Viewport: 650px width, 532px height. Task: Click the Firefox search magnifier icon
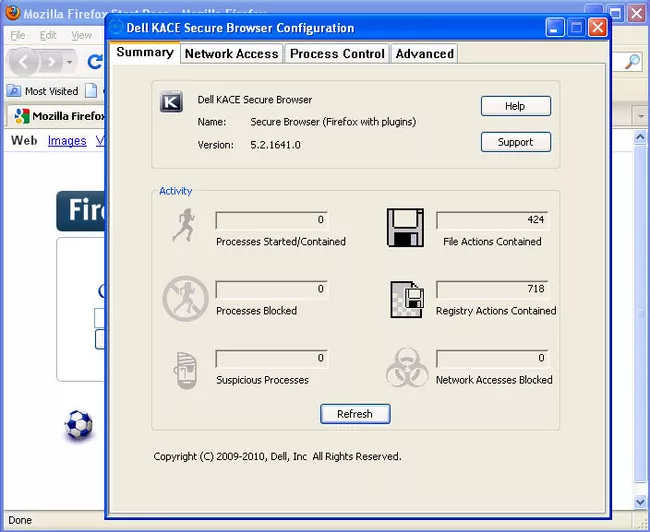(x=632, y=62)
